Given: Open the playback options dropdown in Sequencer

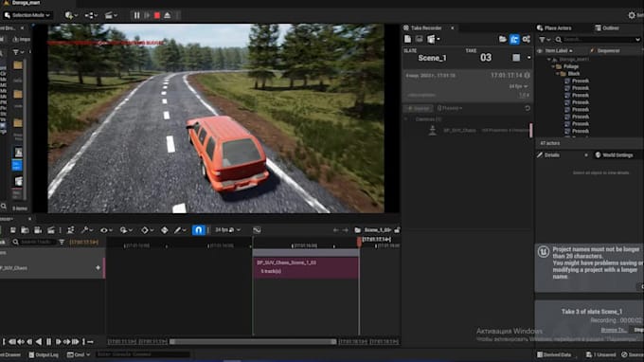Looking at the screenshot, I should [126, 230].
